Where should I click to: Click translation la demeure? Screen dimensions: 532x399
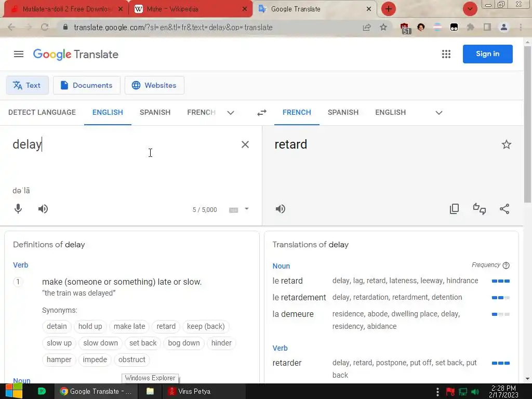click(x=293, y=314)
